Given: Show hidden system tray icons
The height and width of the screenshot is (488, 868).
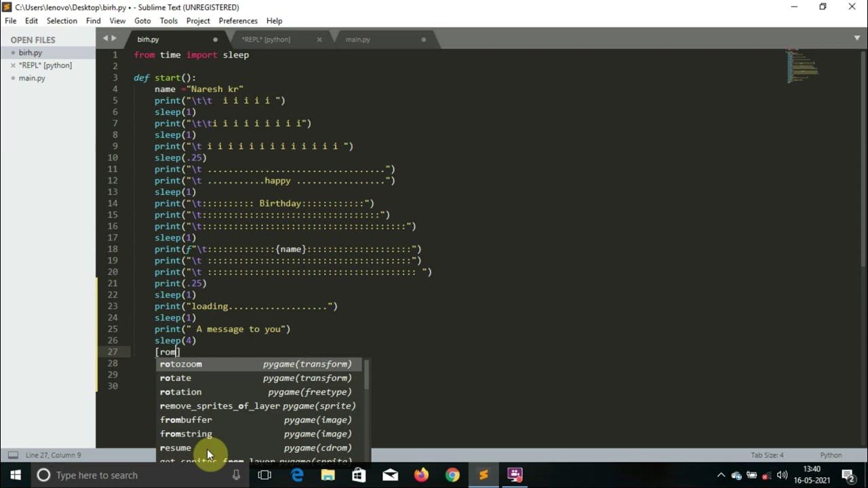Looking at the screenshot, I should point(721,475).
